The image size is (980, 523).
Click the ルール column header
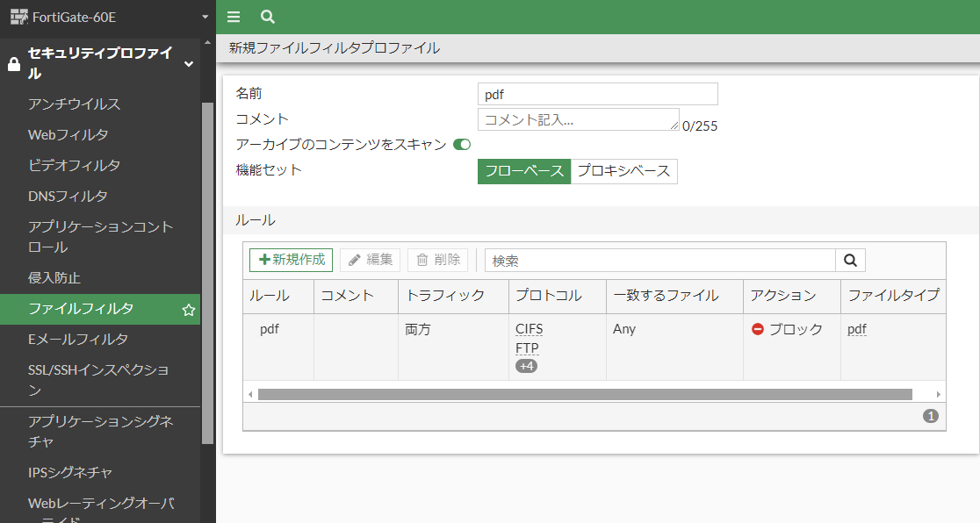278,297
